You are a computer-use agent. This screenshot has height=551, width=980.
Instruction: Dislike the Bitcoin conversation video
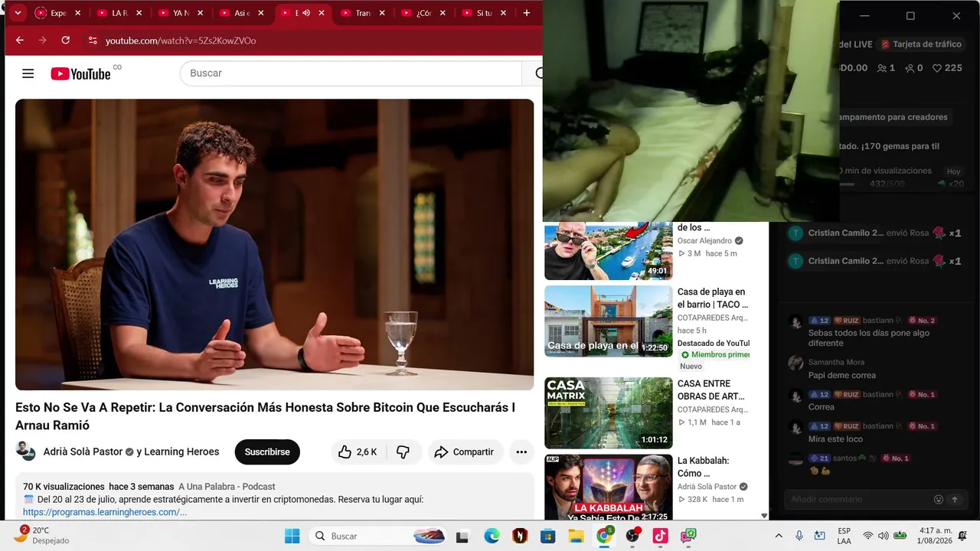point(403,452)
